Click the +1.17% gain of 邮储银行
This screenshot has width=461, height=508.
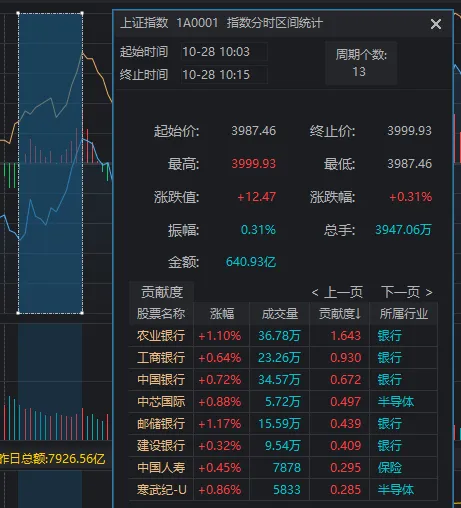[x=220, y=424]
